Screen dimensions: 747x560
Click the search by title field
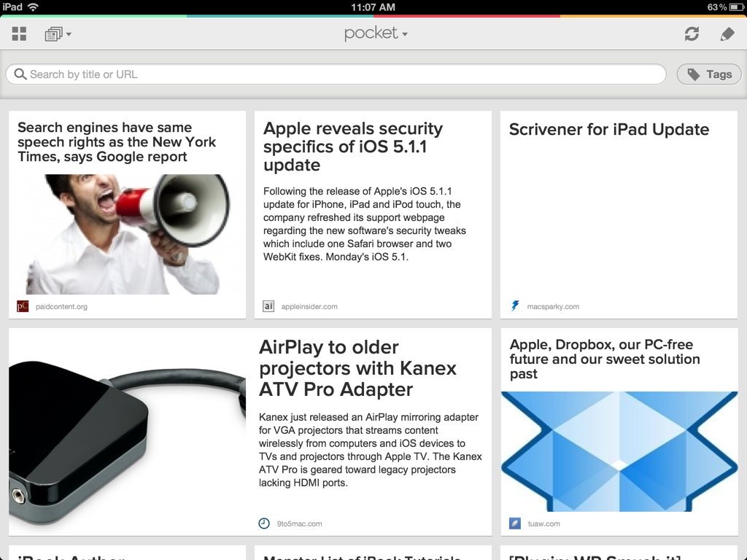pos(343,74)
